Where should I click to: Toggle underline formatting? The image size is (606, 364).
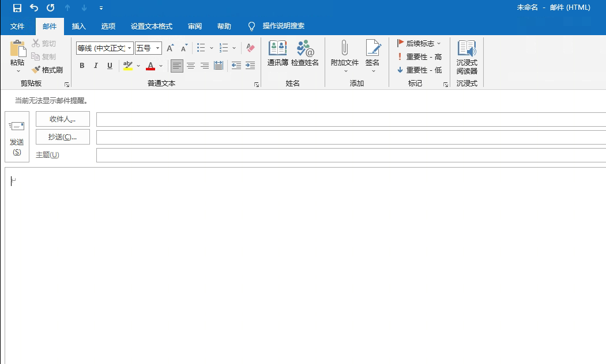109,66
